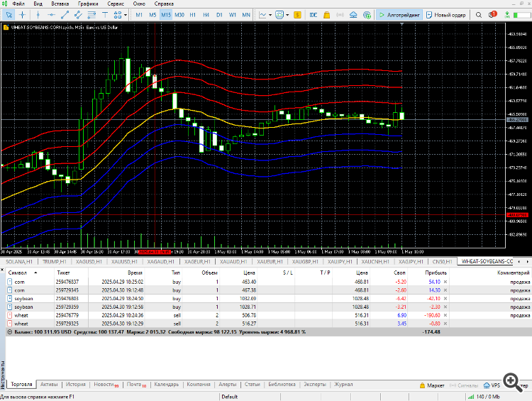Expand the shapes tool dropdown arrow

click(x=126, y=15)
